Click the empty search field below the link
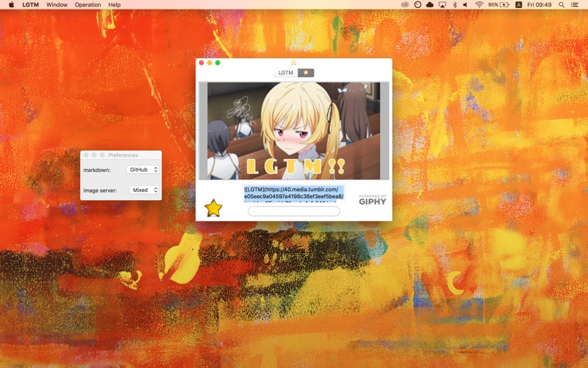The height and width of the screenshot is (368, 588). click(x=293, y=211)
